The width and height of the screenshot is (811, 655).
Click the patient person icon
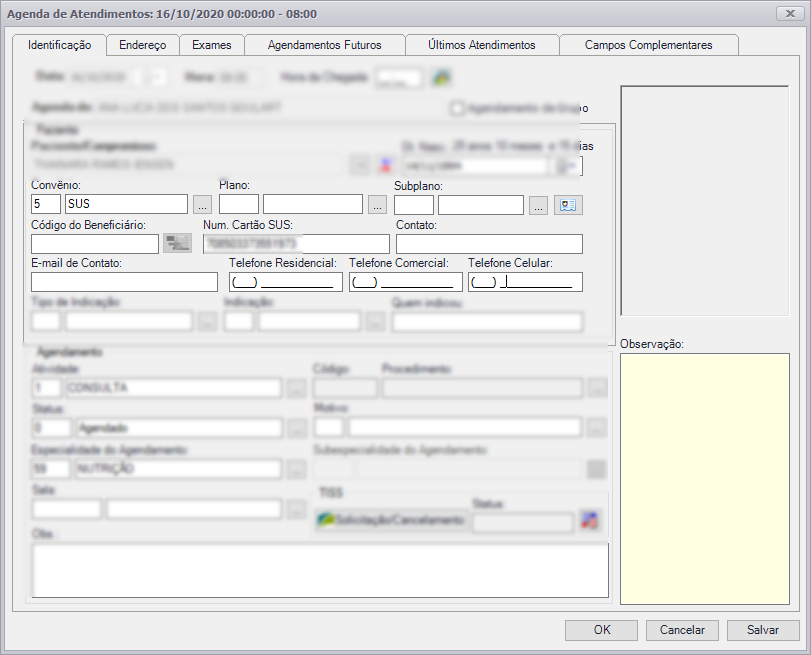385,166
